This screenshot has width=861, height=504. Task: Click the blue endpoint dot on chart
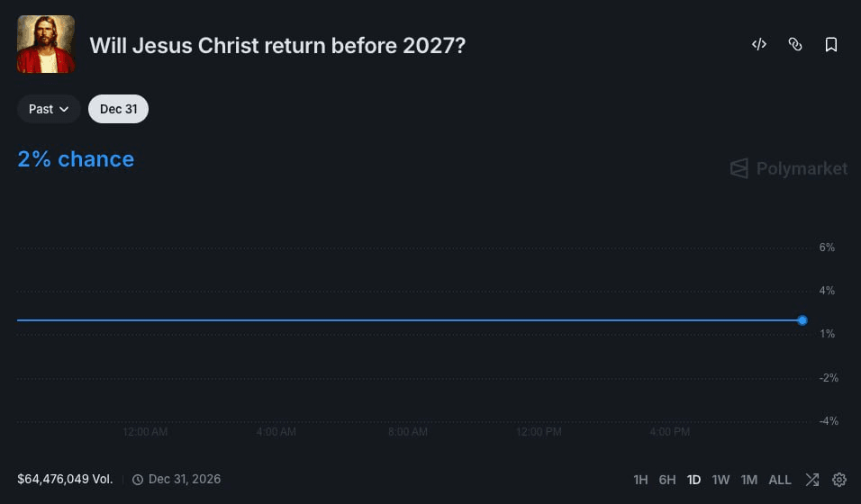point(802,320)
